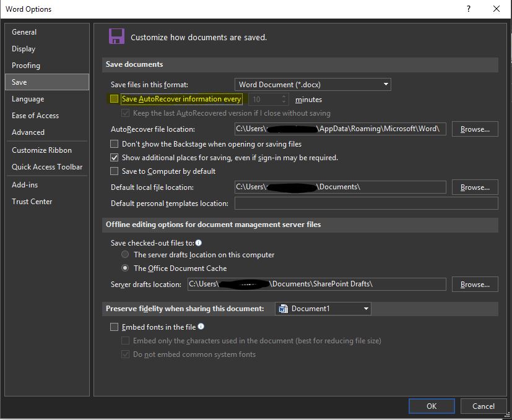Enable Save to Computer by default
The image size is (512, 420).
[114, 171]
